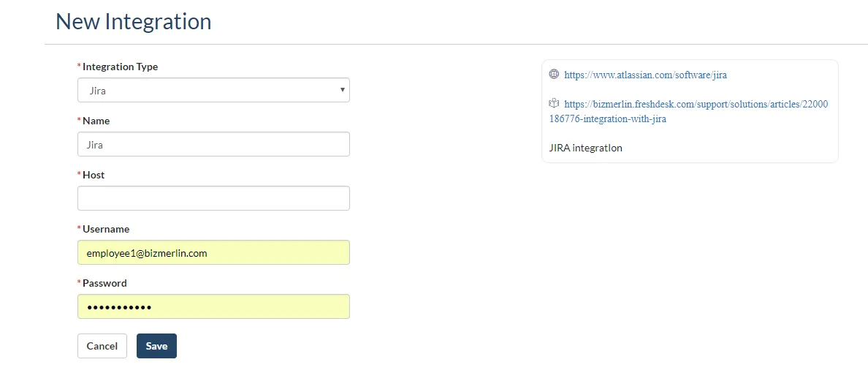The image size is (868, 392).
Task: Click the Name input field containing Jira
Action: [x=213, y=144]
